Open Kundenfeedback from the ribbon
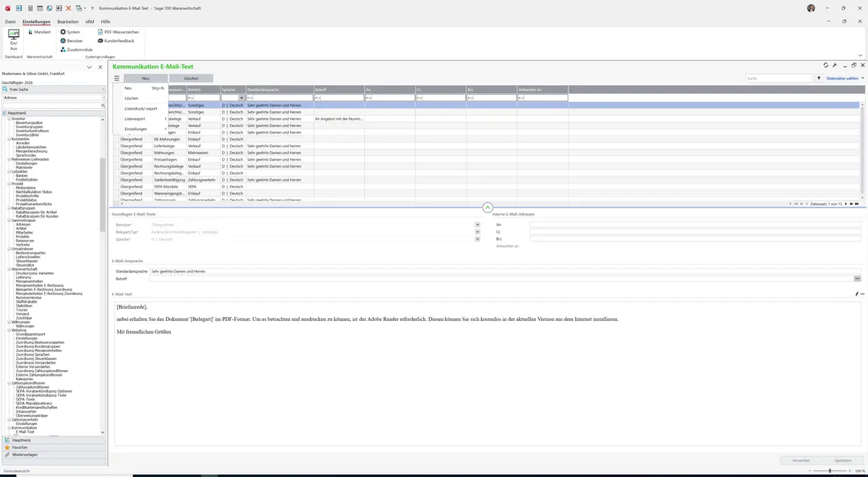This screenshot has height=477, width=868. (116, 41)
